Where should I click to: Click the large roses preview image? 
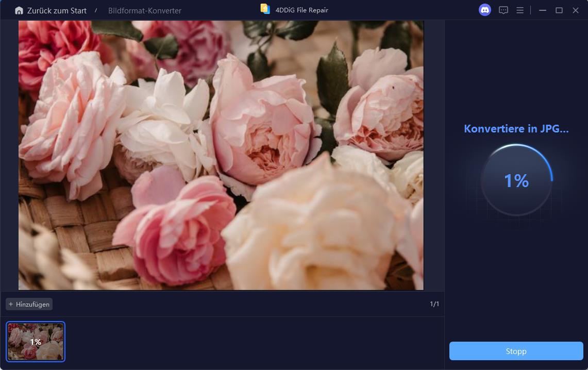coord(221,155)
